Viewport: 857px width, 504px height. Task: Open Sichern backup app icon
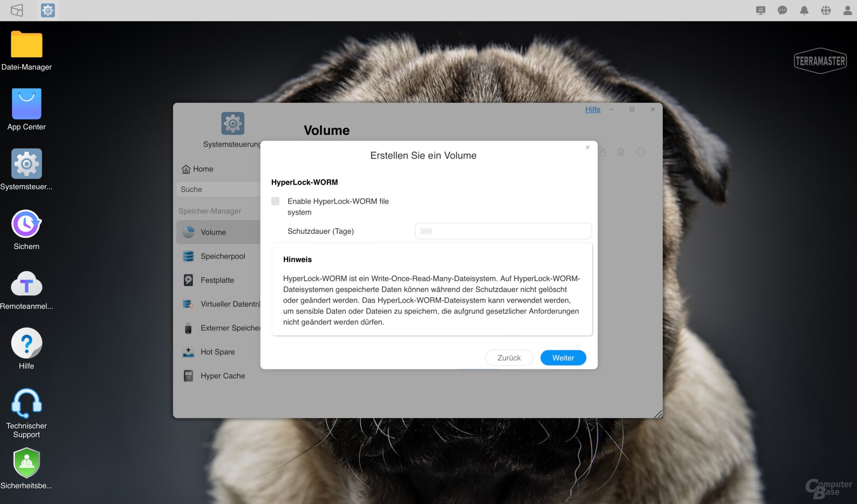coord(27,224)
